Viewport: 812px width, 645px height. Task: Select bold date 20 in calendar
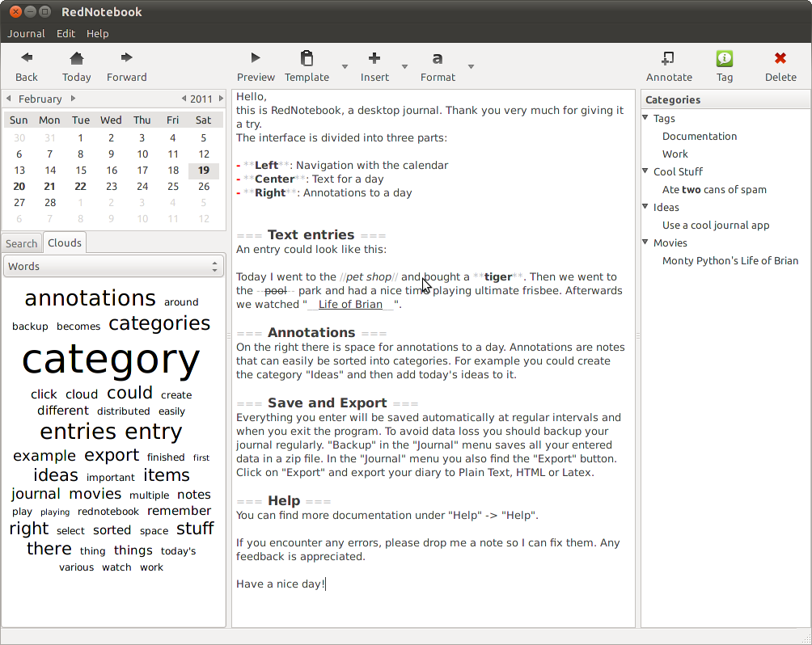coord(19,187)
